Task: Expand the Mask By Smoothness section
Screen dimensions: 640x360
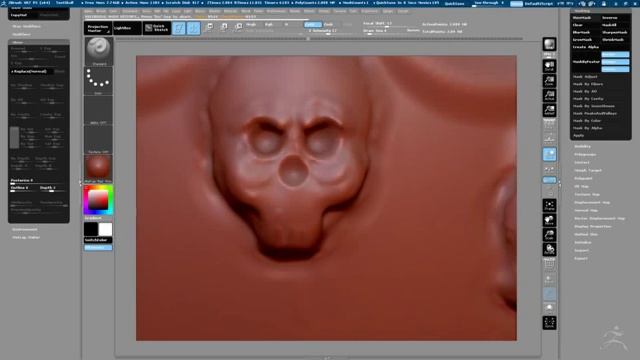Action: click(594, 106)
